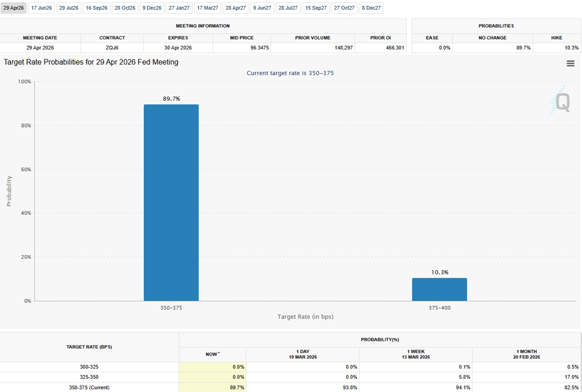Switch to the 17 Mar27 meeting tab

[208, 8]
